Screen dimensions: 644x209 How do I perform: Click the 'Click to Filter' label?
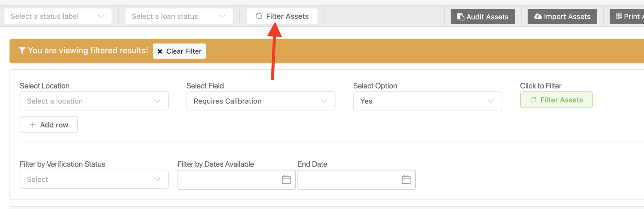pyautogui.click(x=541, y=86)
